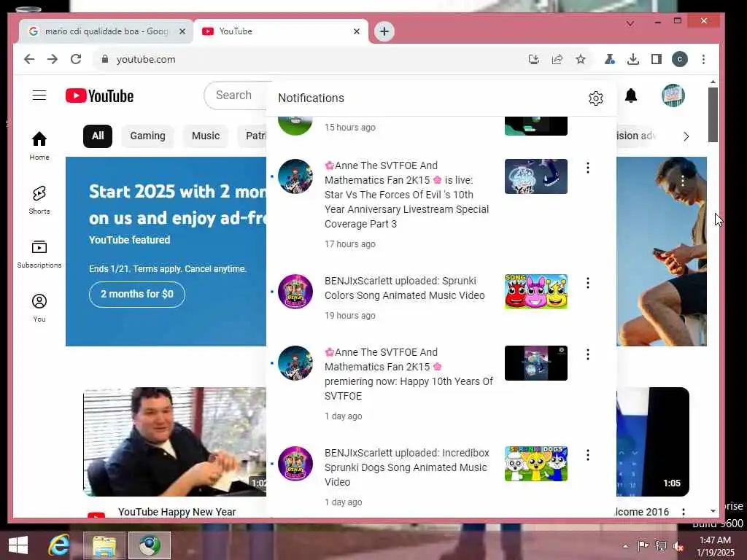
Task: Go to Home in the sidebar
Action: 39,146
